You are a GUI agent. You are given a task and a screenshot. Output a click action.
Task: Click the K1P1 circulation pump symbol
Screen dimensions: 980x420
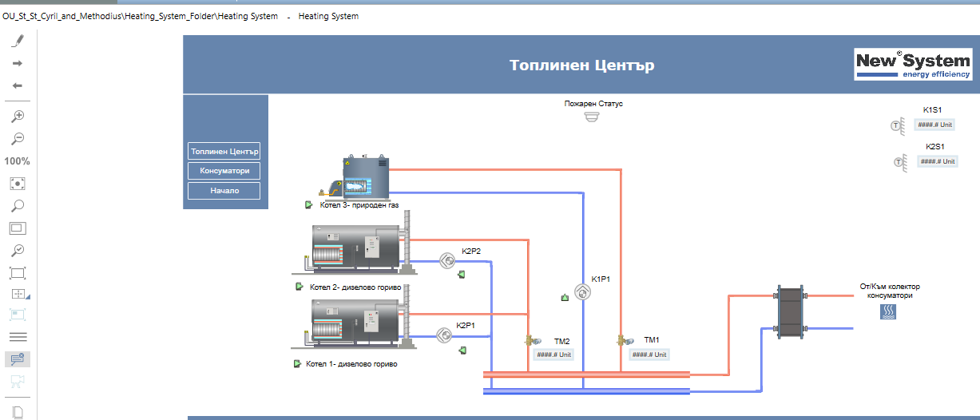tap(584, 293)
